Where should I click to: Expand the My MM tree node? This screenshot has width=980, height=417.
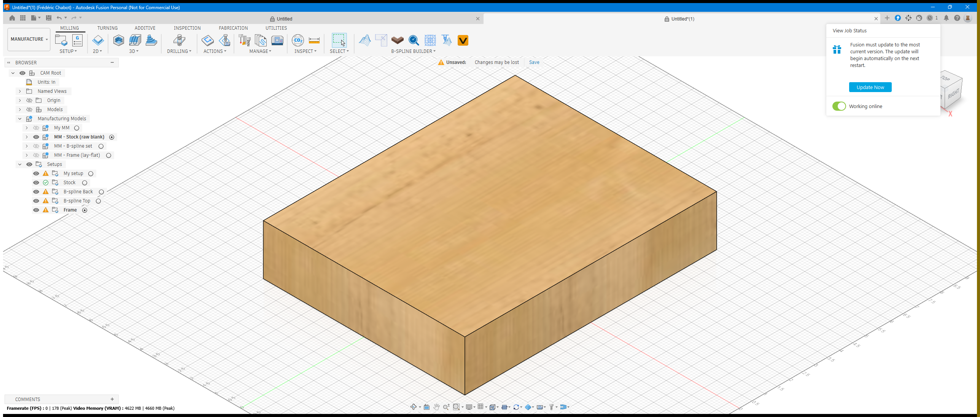27,128
